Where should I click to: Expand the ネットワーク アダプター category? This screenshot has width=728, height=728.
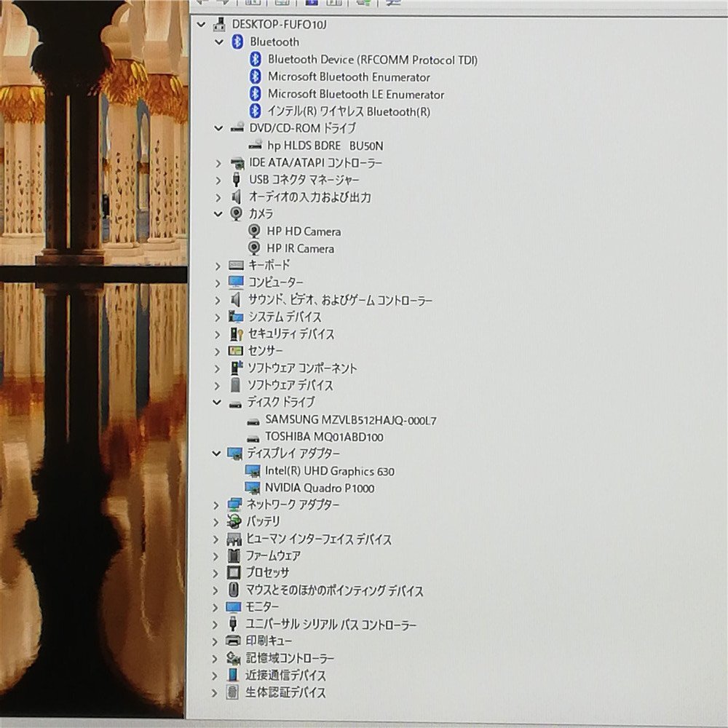pyautogui.click(x=216, y=505)
